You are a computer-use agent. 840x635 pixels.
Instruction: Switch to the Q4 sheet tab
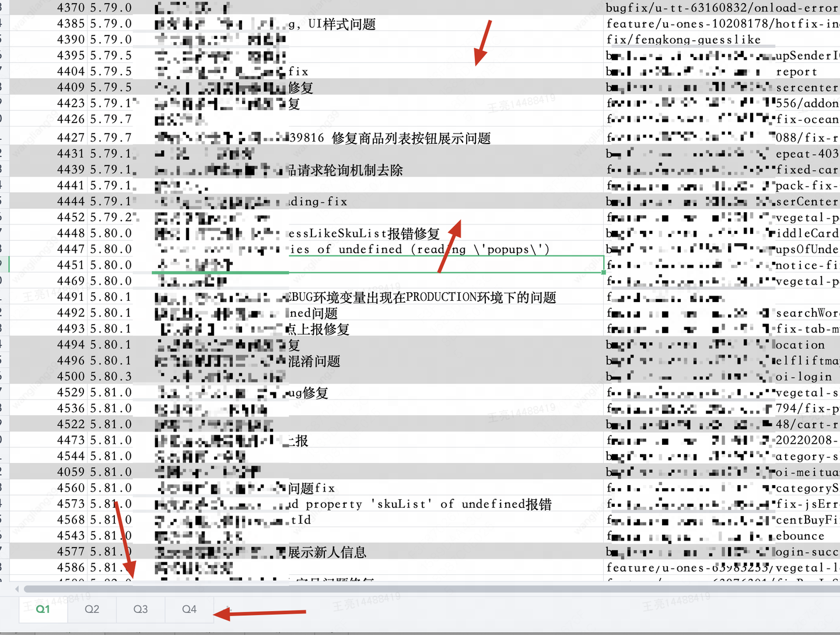[189, 609]
